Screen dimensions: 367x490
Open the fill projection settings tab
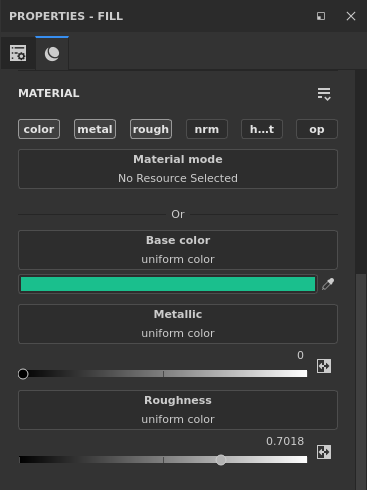pos(18,53)
